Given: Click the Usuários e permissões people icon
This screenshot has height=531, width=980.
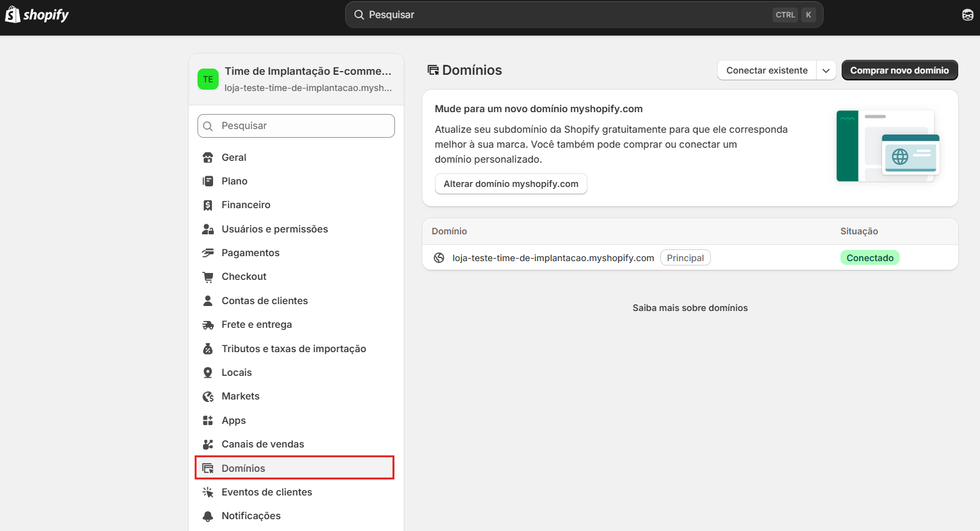Looking at the screenshot, I should (208, 229).
